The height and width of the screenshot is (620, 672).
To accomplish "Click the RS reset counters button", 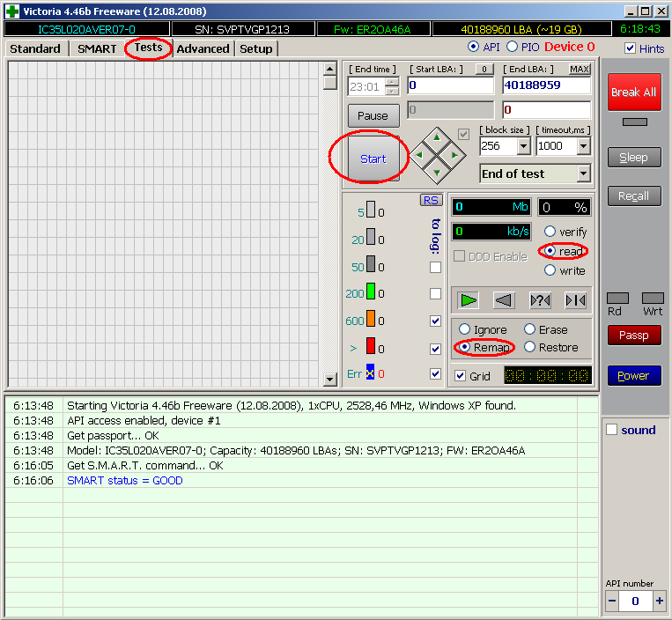I will 431,200.
